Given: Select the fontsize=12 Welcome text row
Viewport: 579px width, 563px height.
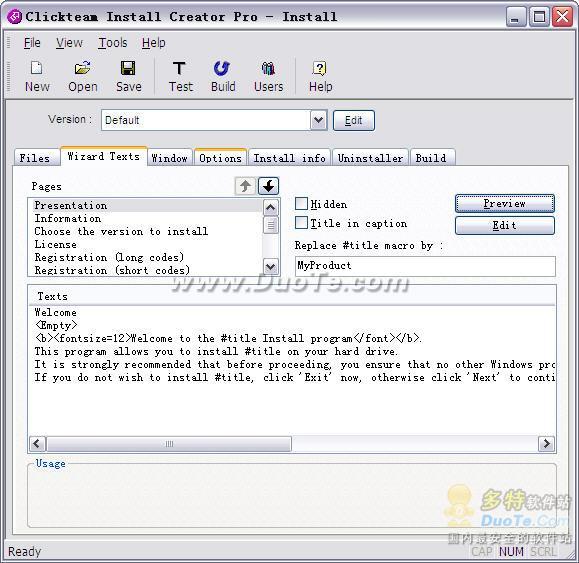Looking at the screenshot, I should pos(292,339).
